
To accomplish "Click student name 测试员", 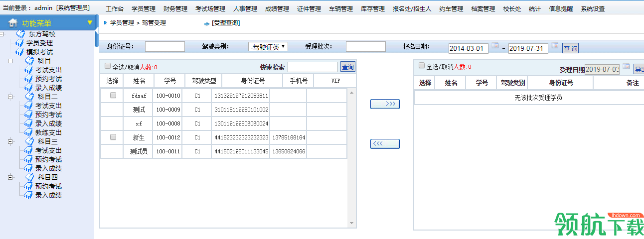I will click(139, 151).
